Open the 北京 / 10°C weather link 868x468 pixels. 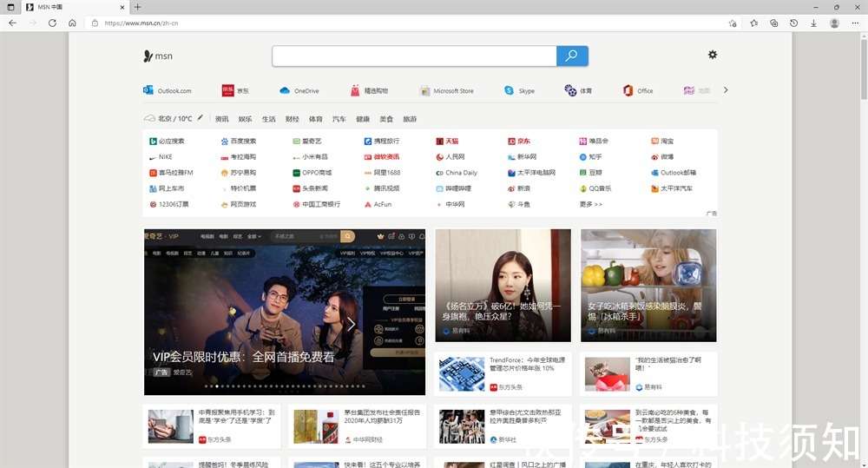[x=168, y=119]
